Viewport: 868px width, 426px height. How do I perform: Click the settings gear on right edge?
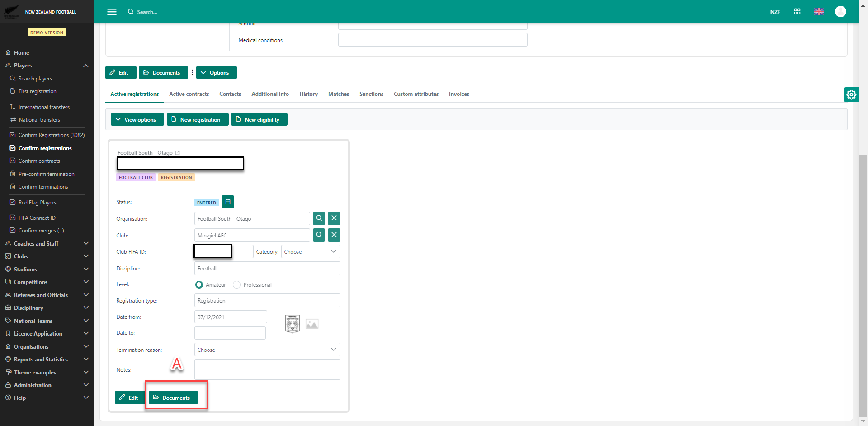(x=851, y=95)
